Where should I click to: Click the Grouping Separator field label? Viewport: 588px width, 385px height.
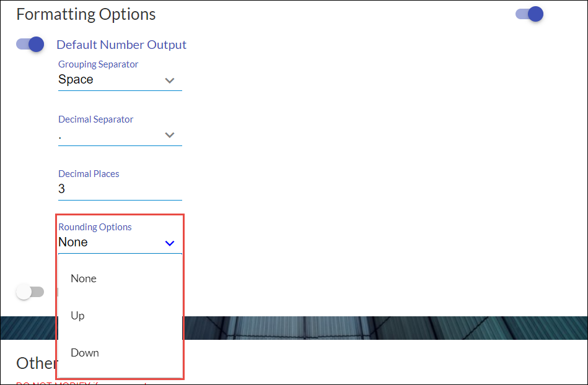[x=98, y=64]
